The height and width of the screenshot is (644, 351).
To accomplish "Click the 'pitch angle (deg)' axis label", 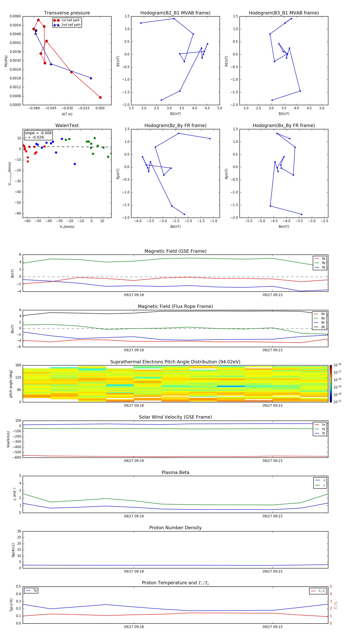I will tap(11, 384).
